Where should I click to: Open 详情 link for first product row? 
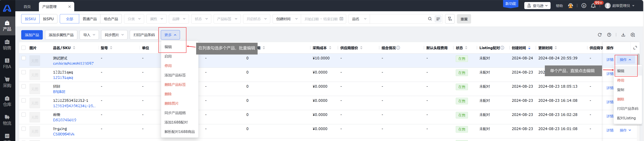pyautogui.click(x=610, y=60)
